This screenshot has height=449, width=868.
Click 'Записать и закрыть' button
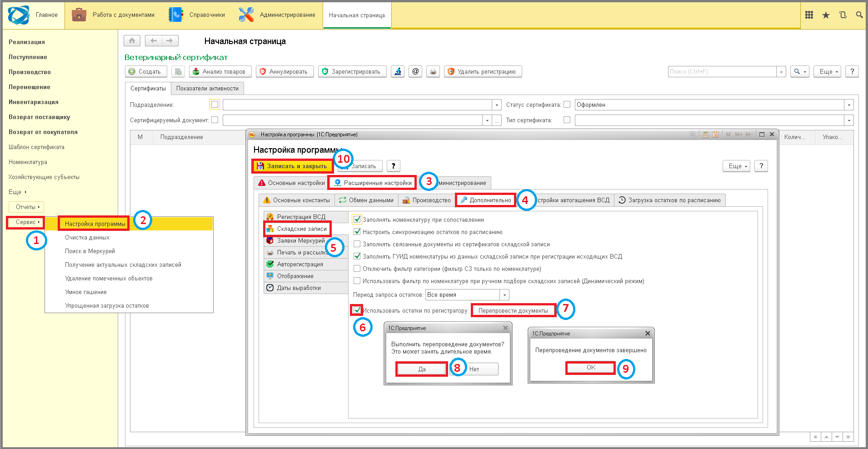point(292,166)
